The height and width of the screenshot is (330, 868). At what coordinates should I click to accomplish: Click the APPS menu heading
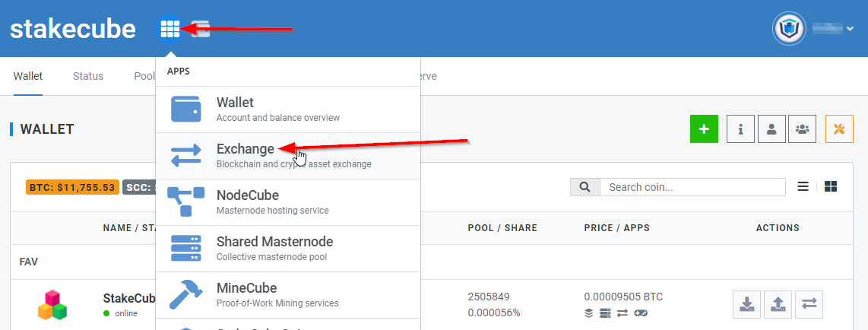179,72
